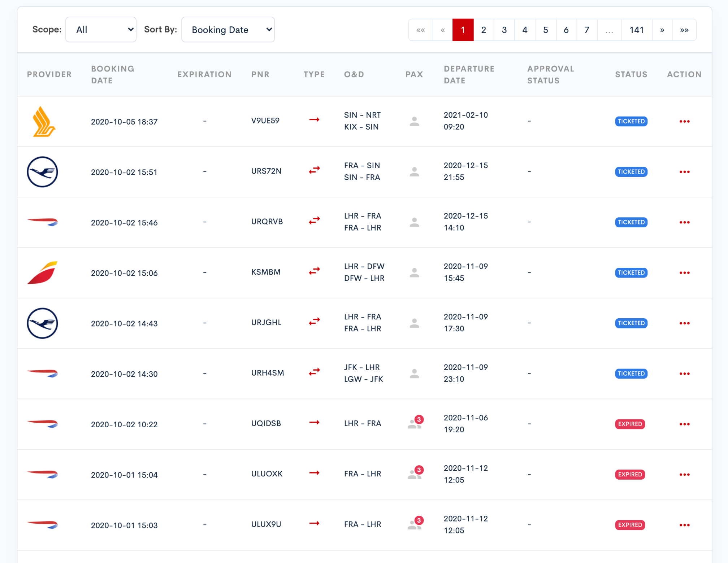Click round-trip arrows icon for URS72N
Screen dimensions: 728x563
coord(315,170)
